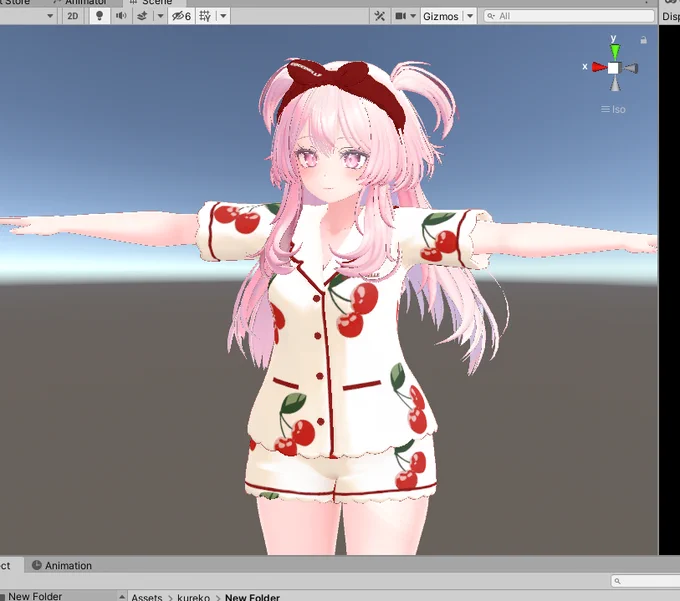Image resolution: width=680 pixels, height=601 pixels.
Task: Toggle the scene gizmo rotation lock icon
Action: click(644, 40)
